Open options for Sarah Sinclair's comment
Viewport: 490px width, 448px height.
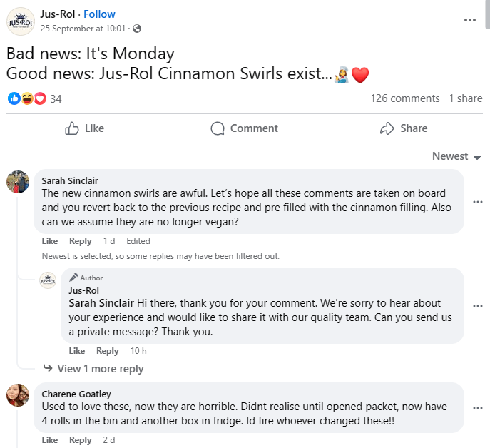point(478,202)
